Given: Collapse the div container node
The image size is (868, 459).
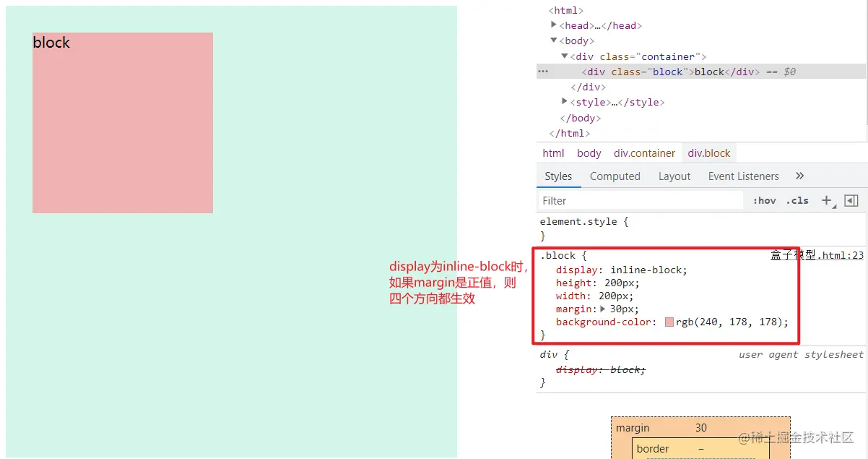Looking at the screenshot, I should (565, 56).
